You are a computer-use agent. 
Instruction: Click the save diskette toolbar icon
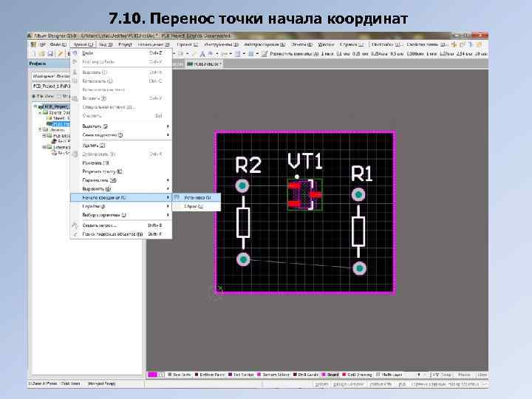click(x=50, y=54)
